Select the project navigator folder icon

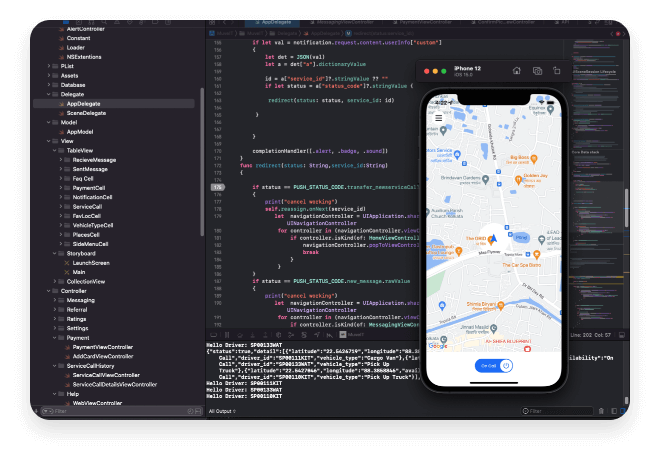[x=66, y=22]
